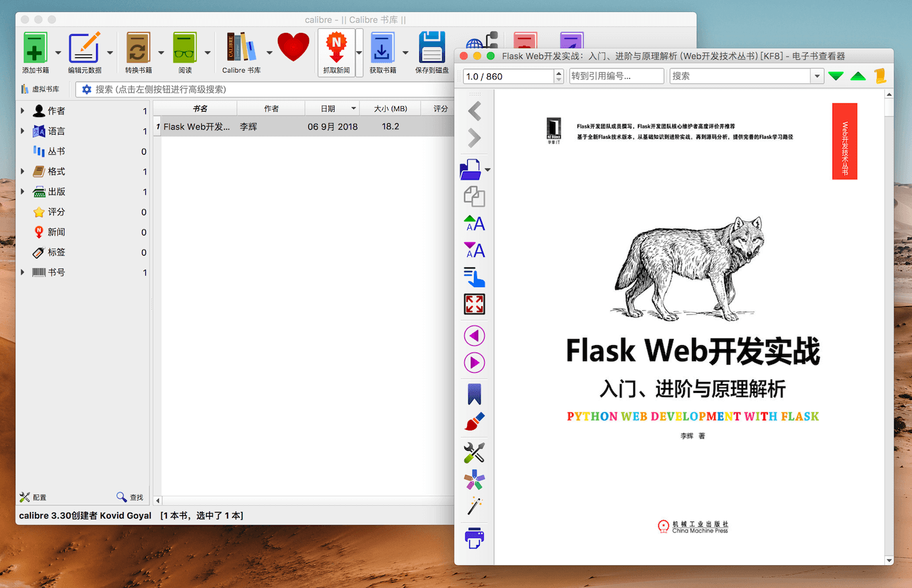
Task: Sort by the 日期 column header
Action: pyautogui.click(x=332, y=108)
